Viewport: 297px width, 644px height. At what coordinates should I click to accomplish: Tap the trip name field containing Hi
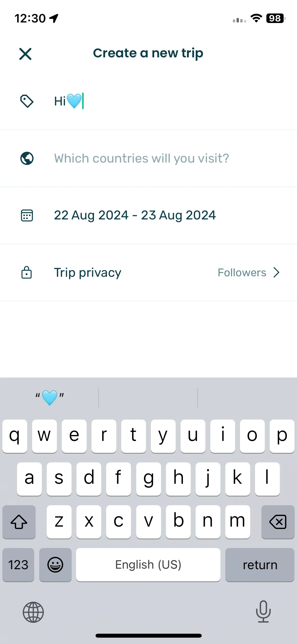148,101
